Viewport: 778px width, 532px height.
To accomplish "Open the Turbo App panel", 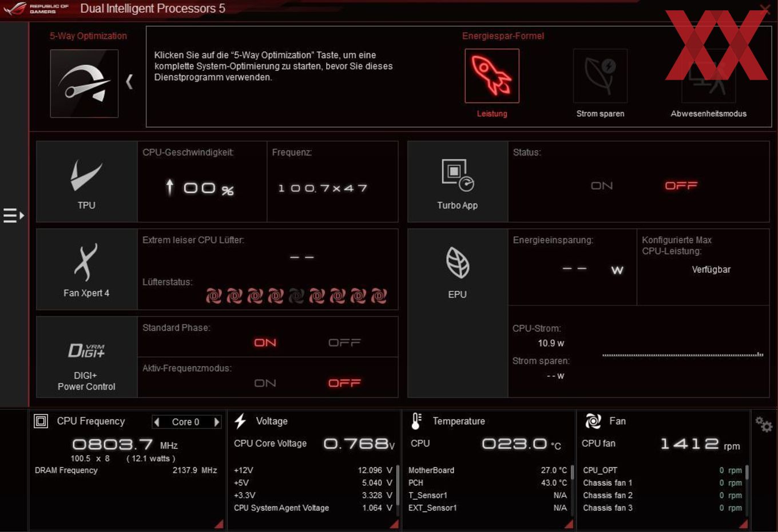I will pyautogui.click(x=458, y=182).
